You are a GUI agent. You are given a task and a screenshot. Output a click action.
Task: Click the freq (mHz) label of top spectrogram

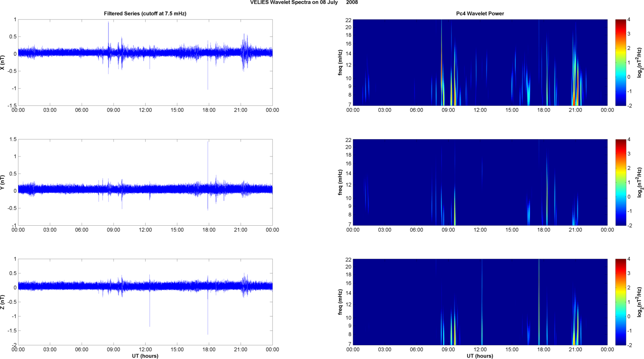tap(340, 62)
